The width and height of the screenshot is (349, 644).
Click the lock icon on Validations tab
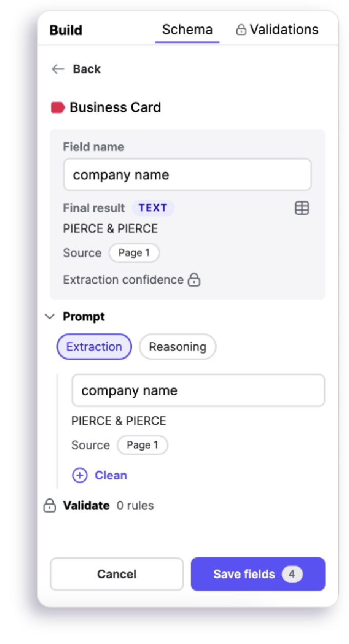[241, 30]
